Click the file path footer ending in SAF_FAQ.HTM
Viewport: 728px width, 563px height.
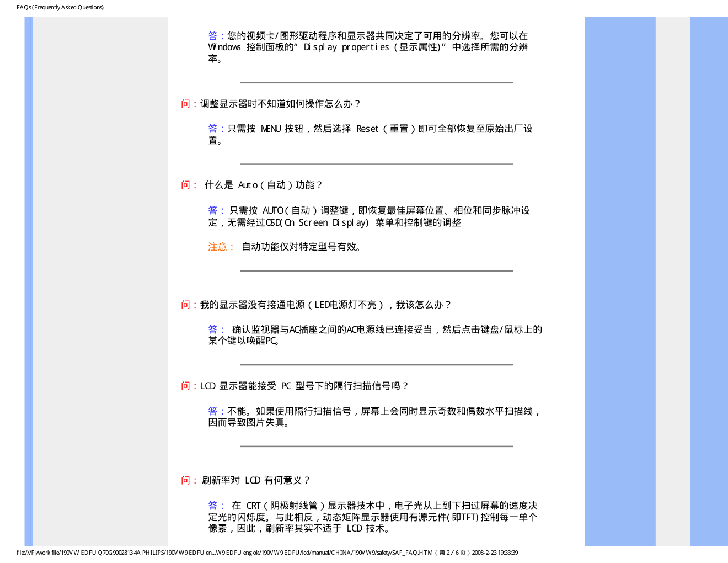[267, 553]
